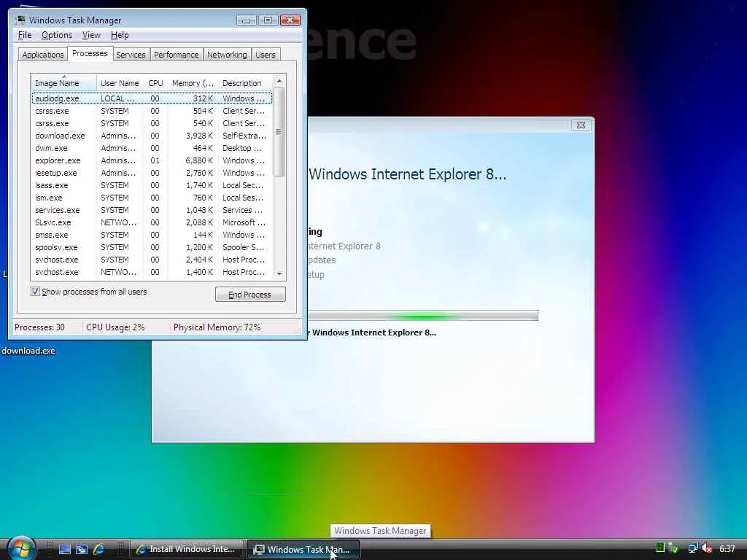The height and width of the screenshot is (560, 747).
Task: Click the installer green progress bar
Action: (x=423, y=315)
